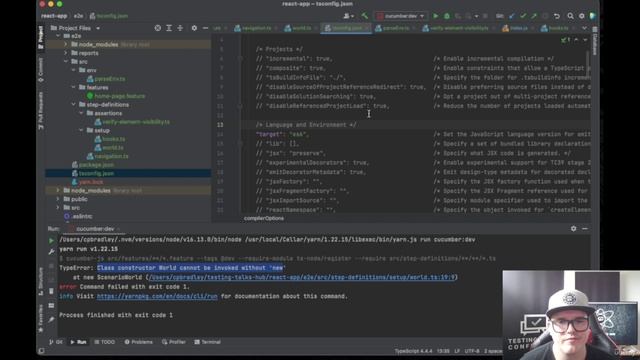
Task: Collapse the env folder
Action: [73, 70]
